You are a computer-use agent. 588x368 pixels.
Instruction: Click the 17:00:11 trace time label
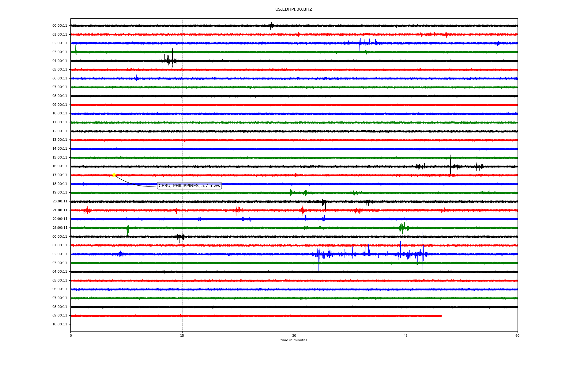click(60, 175)
